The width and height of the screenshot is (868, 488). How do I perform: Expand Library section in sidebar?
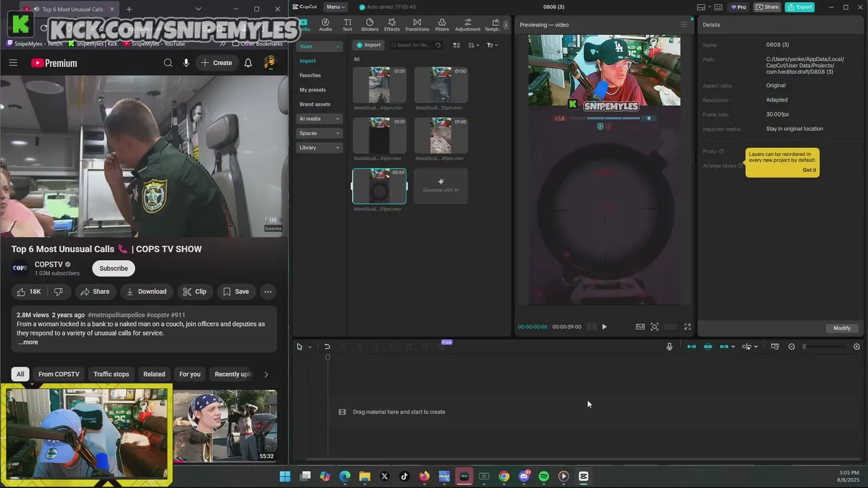319,147
